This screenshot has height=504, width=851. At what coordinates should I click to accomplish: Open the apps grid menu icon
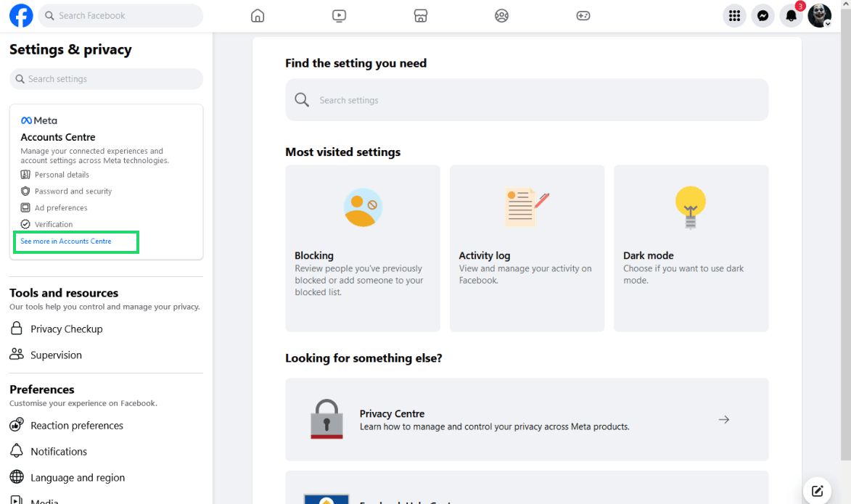734,15
